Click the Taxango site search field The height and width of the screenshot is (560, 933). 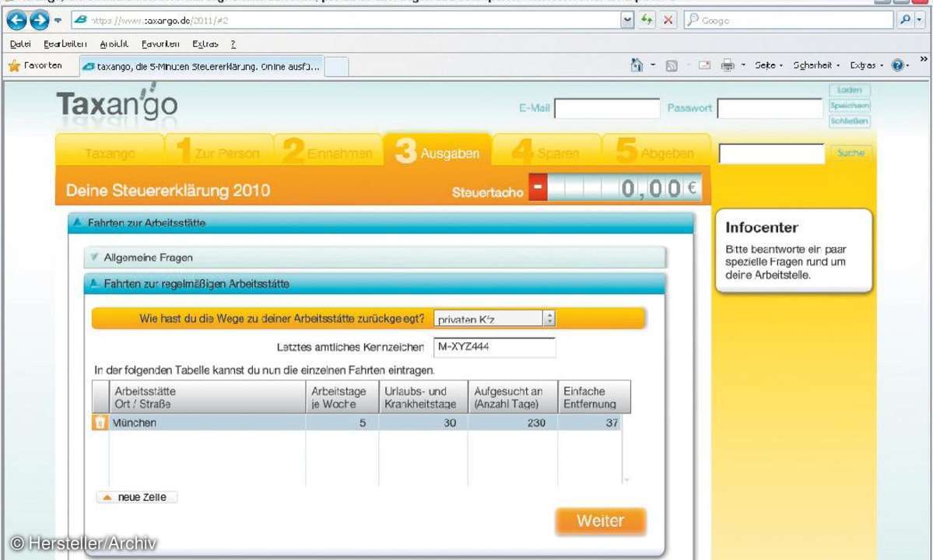[771, 153]
